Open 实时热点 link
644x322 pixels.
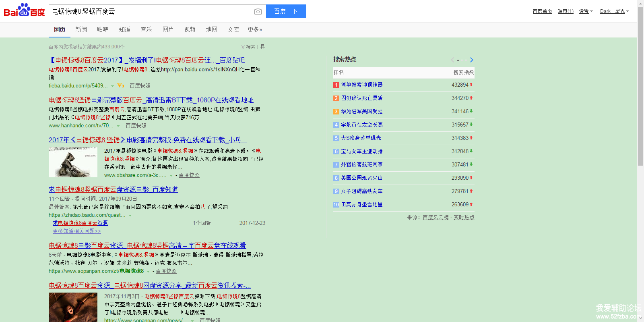pyautogui.click(x=464, y=217)
